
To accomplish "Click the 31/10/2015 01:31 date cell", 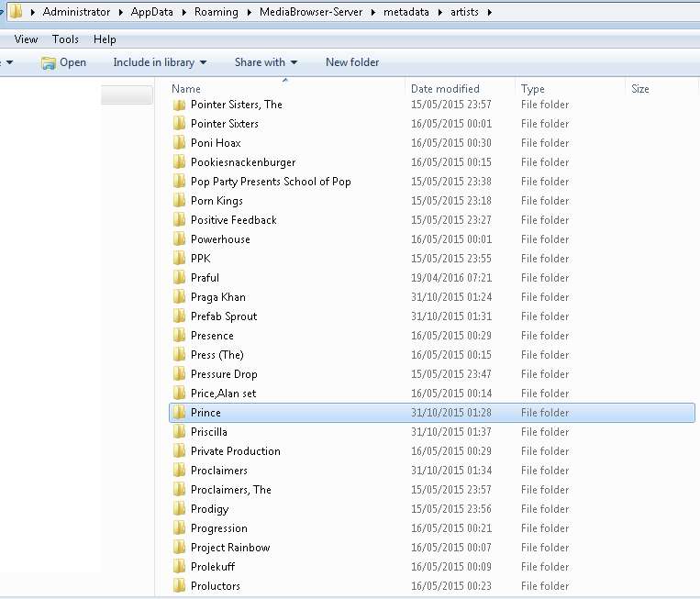I will 451,316.
